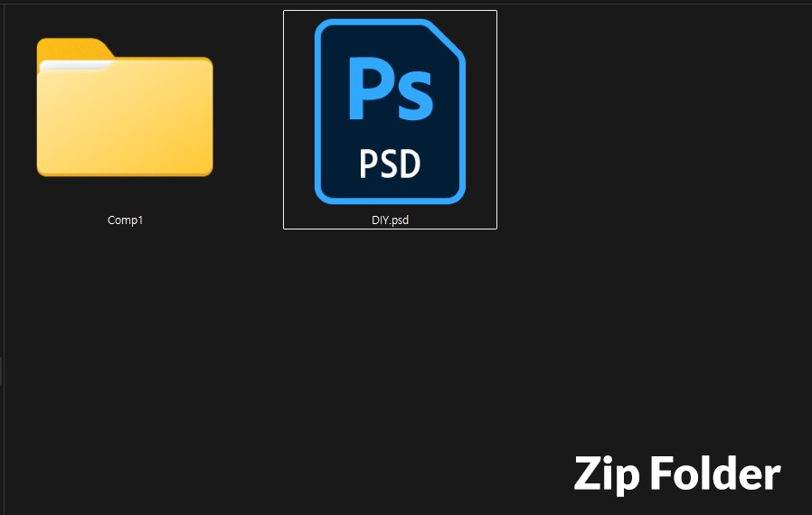812x515 pixels.
Task: Click the white selection border around DIY.psd
Action: point(390,10)
